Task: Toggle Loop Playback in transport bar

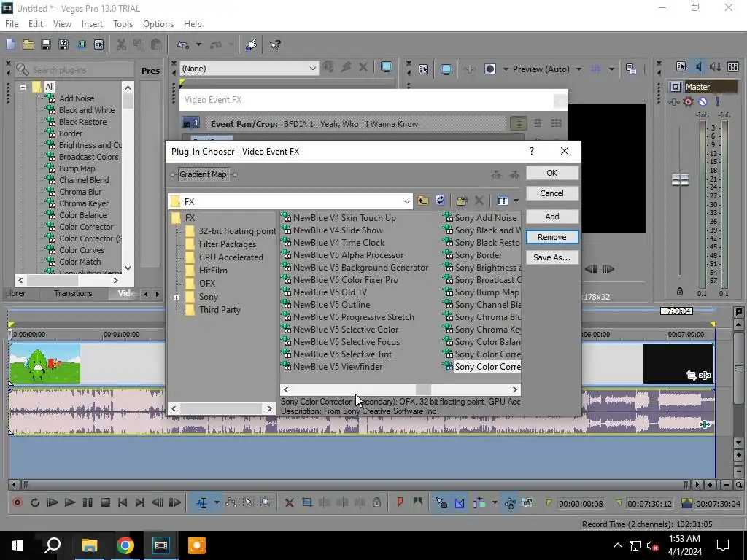Action: [x=35, y=502]
